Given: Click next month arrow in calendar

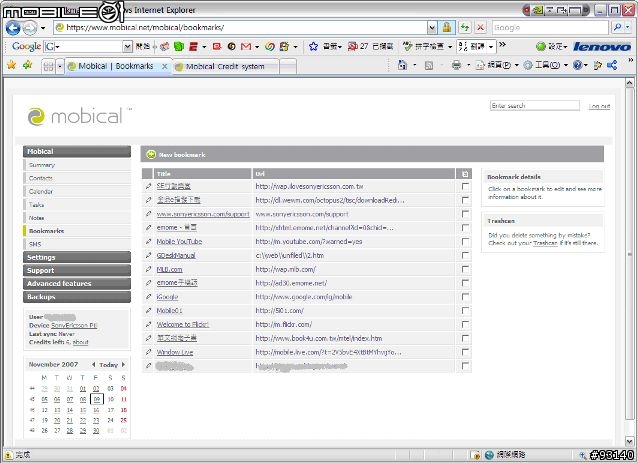Looking at the screenshot, I should tap(123, 365).
